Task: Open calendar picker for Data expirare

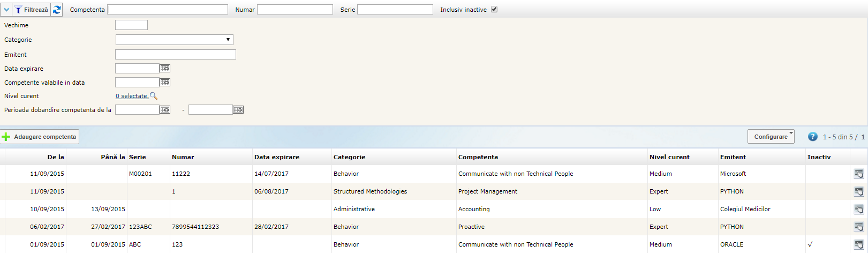Action: 165,69
